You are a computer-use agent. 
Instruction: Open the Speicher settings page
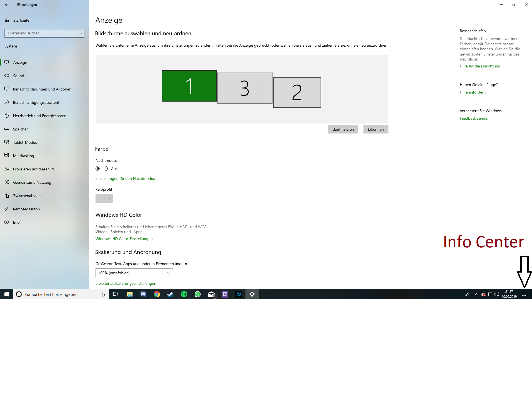click(21, 129)
